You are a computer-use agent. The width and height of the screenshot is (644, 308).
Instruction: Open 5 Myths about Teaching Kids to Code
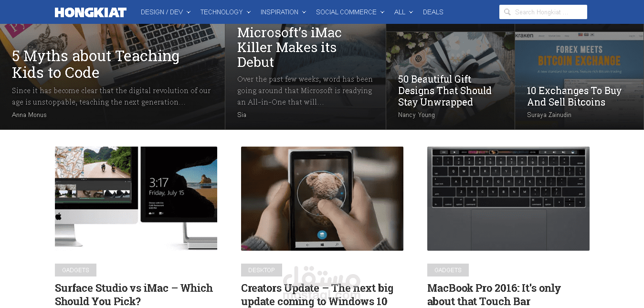(95, 64)
